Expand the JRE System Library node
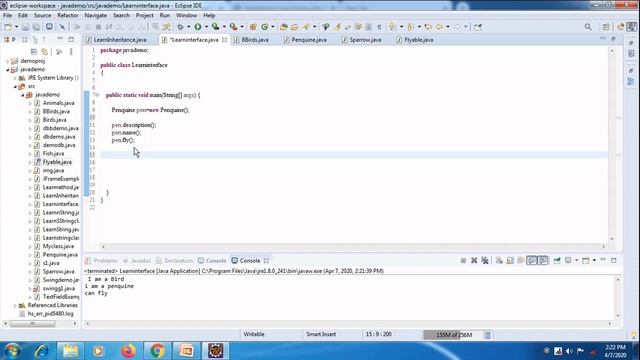This screenshot has width=640, height=360. (15, 78)
